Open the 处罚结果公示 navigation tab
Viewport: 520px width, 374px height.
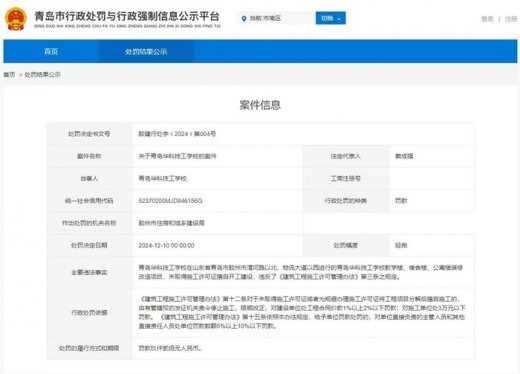click(146, 51)
